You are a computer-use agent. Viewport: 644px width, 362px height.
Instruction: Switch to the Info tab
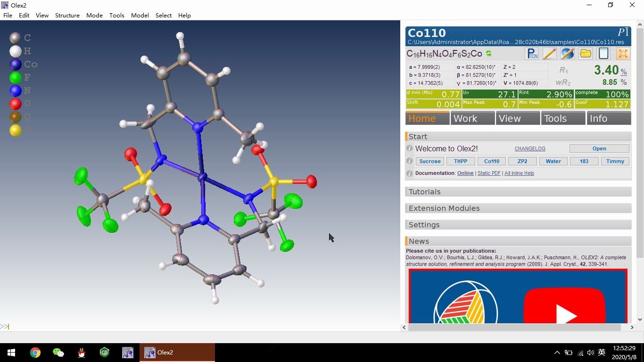click(609, 118)
